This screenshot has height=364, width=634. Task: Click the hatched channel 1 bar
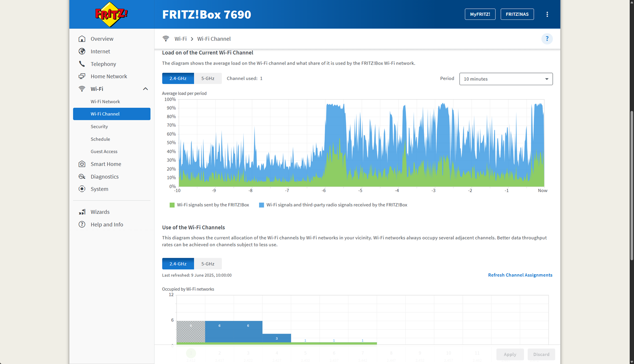191,332
